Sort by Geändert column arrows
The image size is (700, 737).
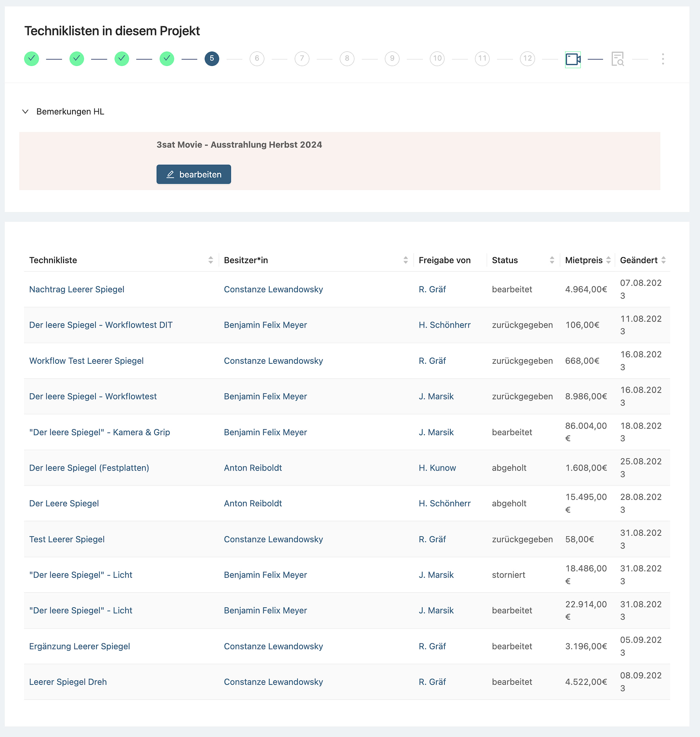click(664, 260)
